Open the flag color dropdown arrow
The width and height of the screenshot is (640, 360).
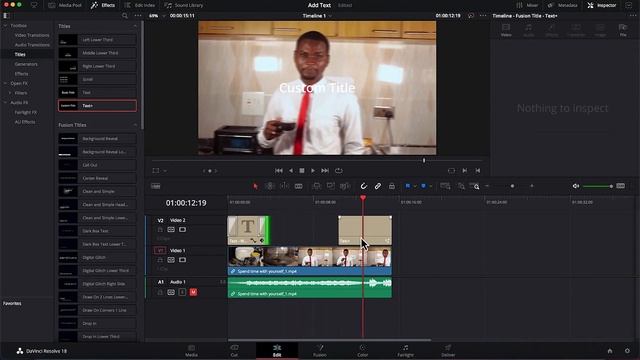click(415, 187)
